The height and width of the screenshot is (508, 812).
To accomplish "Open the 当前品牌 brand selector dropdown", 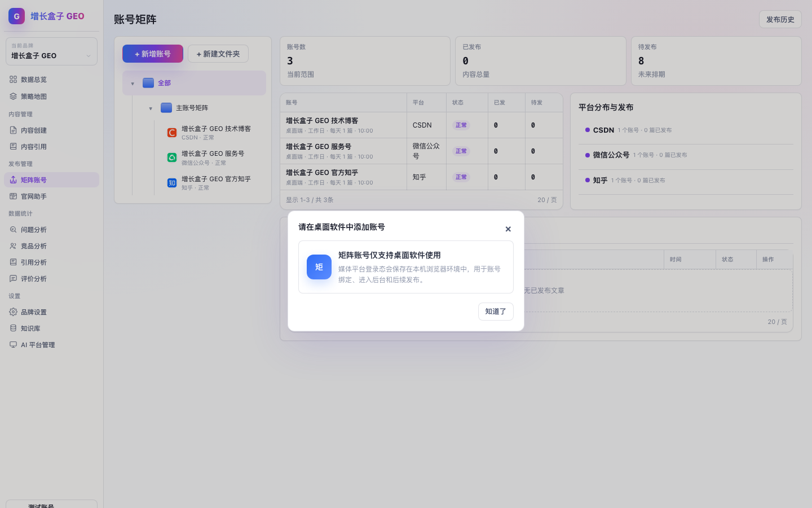I will point(51,51).
